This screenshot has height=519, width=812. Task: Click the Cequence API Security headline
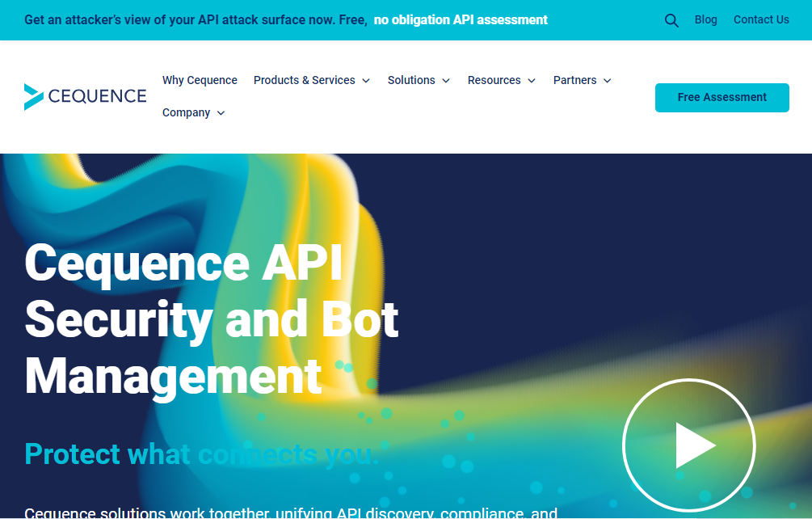pyautogui.click(x=212, y=319)
